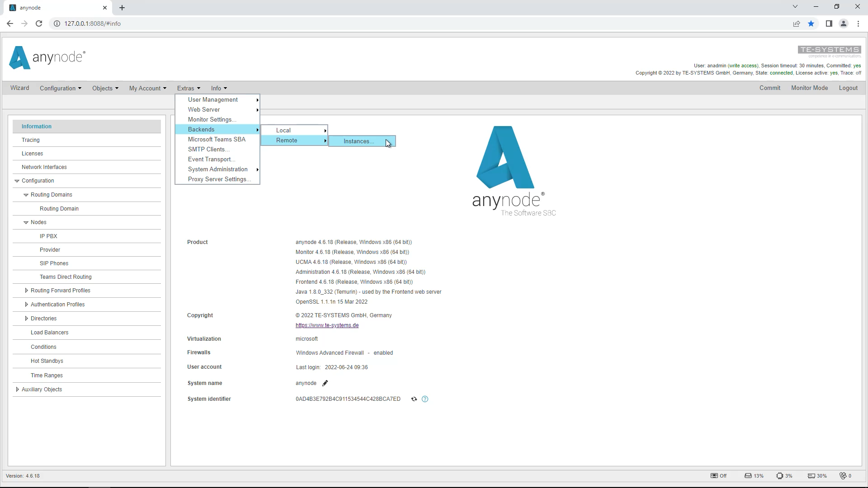Image resolution: width=868 pixels, height=488 pixels.
Task: Log out of anynode
Action: click(x=848, y=88)
